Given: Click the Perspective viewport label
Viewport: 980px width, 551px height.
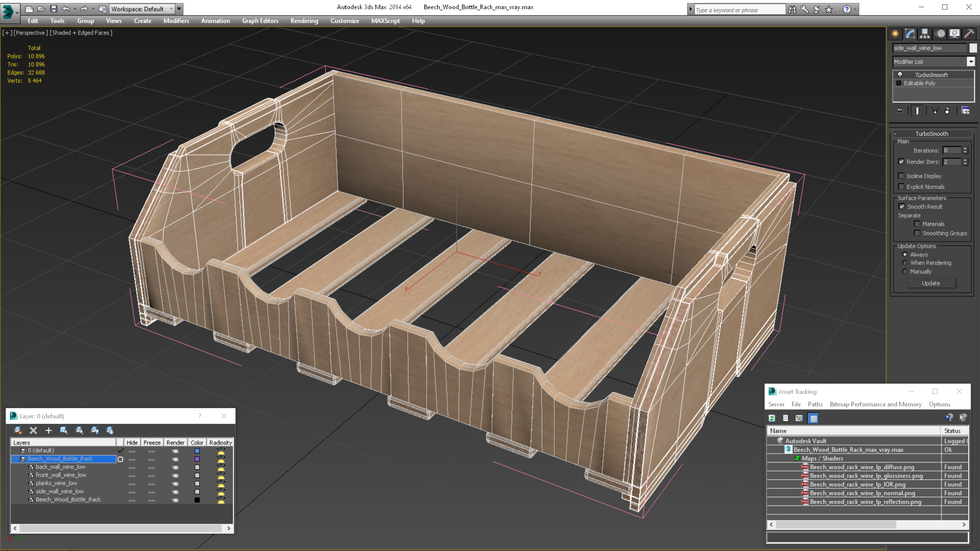Looking at the screenshot, I should pos(30,33).
